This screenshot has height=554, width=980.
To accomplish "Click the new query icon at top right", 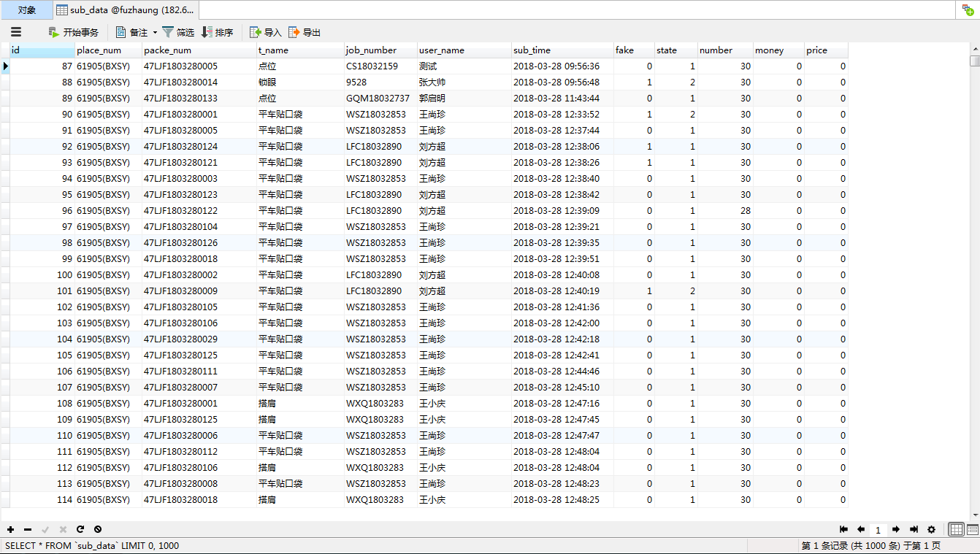I will click(x=968, y=9).
